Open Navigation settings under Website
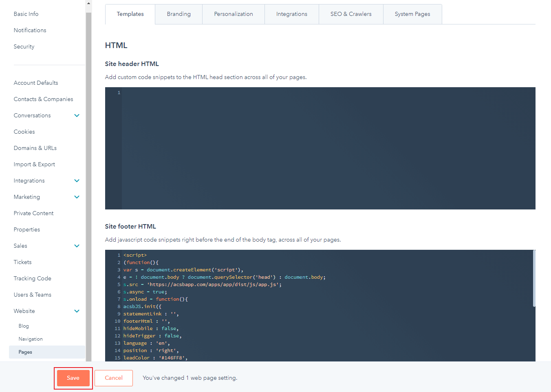The image size is (551, 392). click(x=30, y=339)
